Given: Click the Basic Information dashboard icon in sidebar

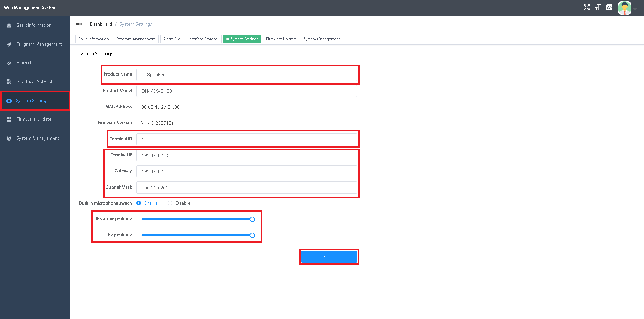Looking at the screenshot, I should click(x=9, y=25).
